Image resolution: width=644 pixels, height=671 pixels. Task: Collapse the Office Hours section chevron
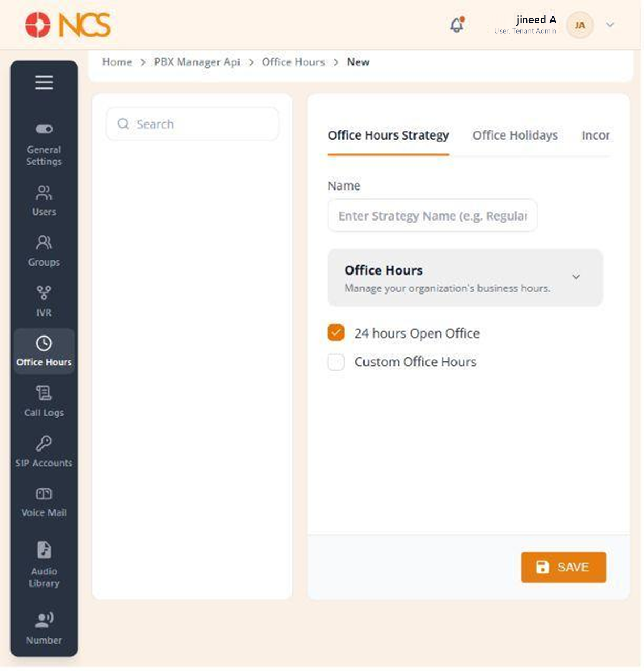tap(576, 277)
